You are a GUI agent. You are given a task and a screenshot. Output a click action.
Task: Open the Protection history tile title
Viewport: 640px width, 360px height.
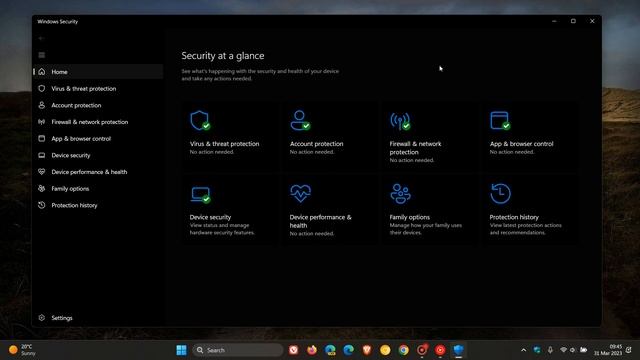click(x=514, y=217)
